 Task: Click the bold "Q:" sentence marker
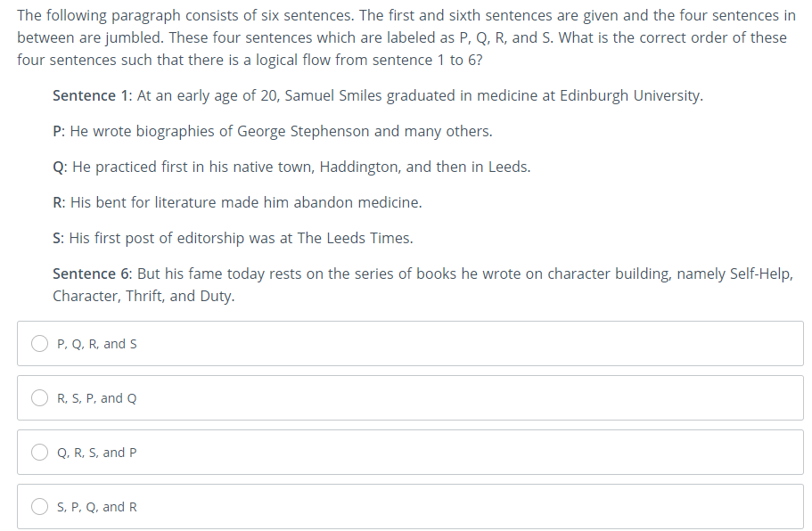pyautogui.click(x=60, y=167)
